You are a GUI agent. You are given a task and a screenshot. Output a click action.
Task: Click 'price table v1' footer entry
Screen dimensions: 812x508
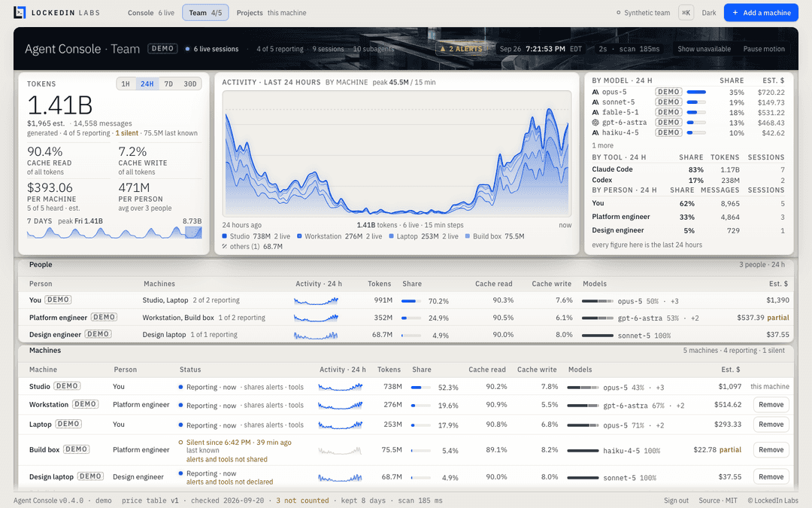tap(150, 500)
